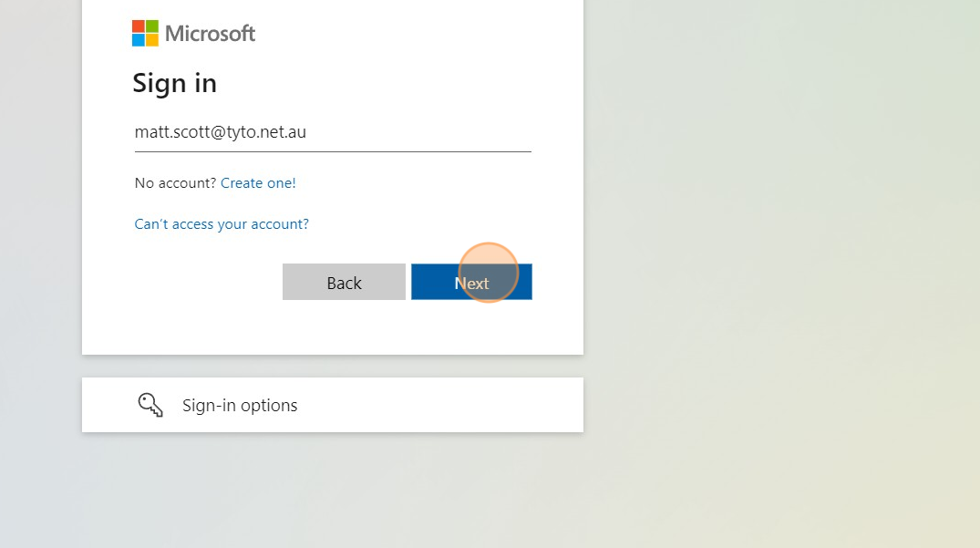
Task: Click the green square of Microsoft logo
Action: coord(152,26)
